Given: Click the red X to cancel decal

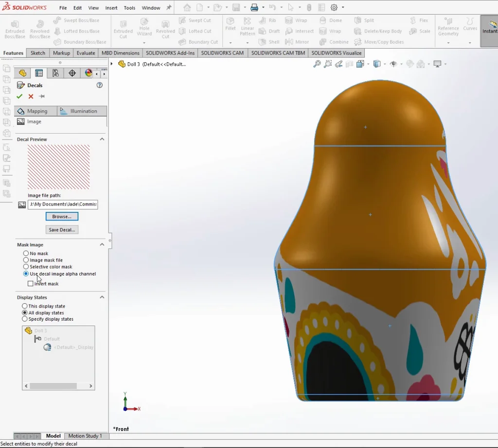Looking at the screenshot, I should coord(31,97).
